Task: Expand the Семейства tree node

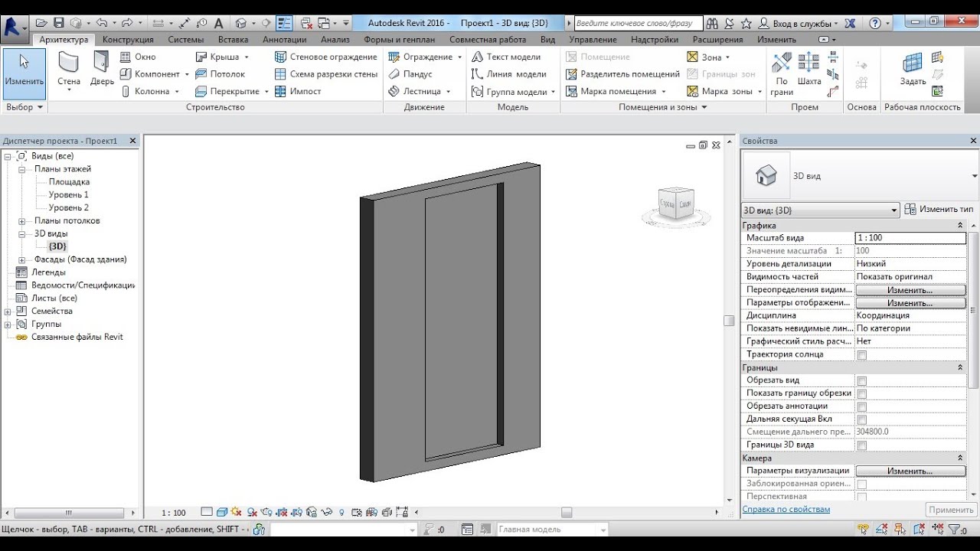Action: click(x=8, y=311)
